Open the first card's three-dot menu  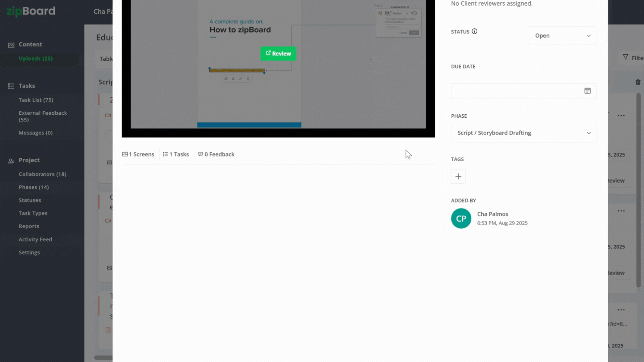(x=621, y=116)
